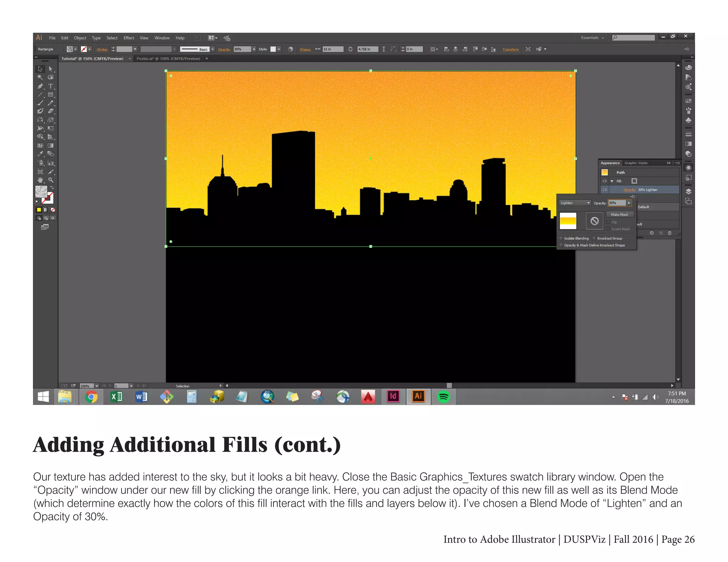Select the Gradient tool
This screenshot has height=562, width=728.
(x=50, y=145)
